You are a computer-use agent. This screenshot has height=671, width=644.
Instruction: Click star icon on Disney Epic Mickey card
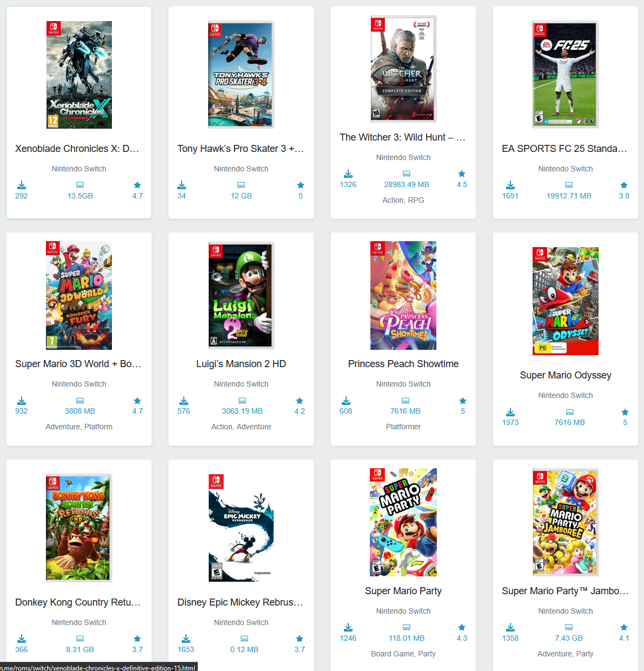tap(300, 639)
